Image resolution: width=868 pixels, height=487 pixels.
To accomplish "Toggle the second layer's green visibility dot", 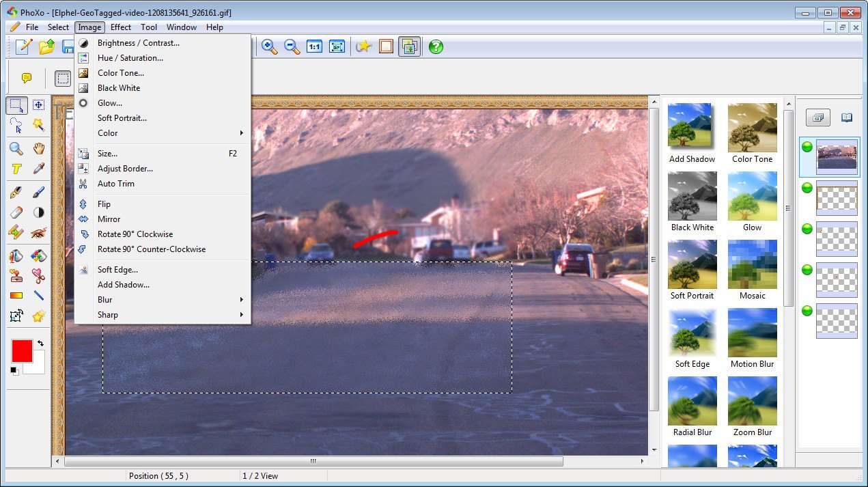I will point(807,188).
